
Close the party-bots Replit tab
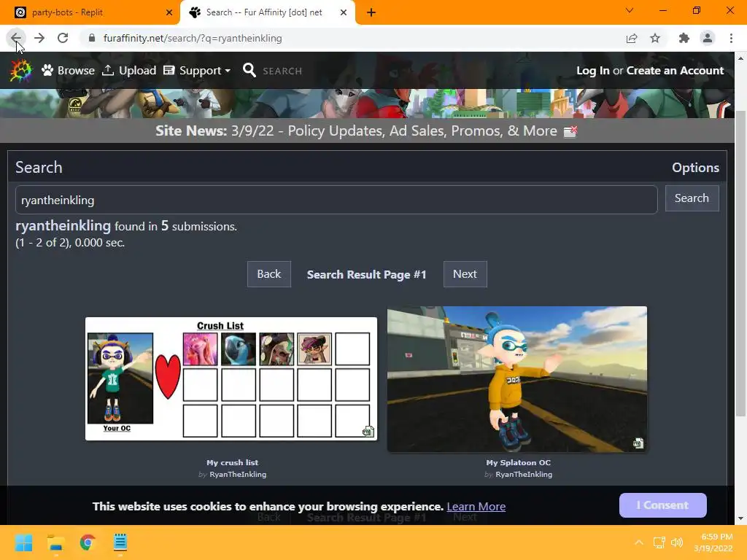(x=169, y=12)
